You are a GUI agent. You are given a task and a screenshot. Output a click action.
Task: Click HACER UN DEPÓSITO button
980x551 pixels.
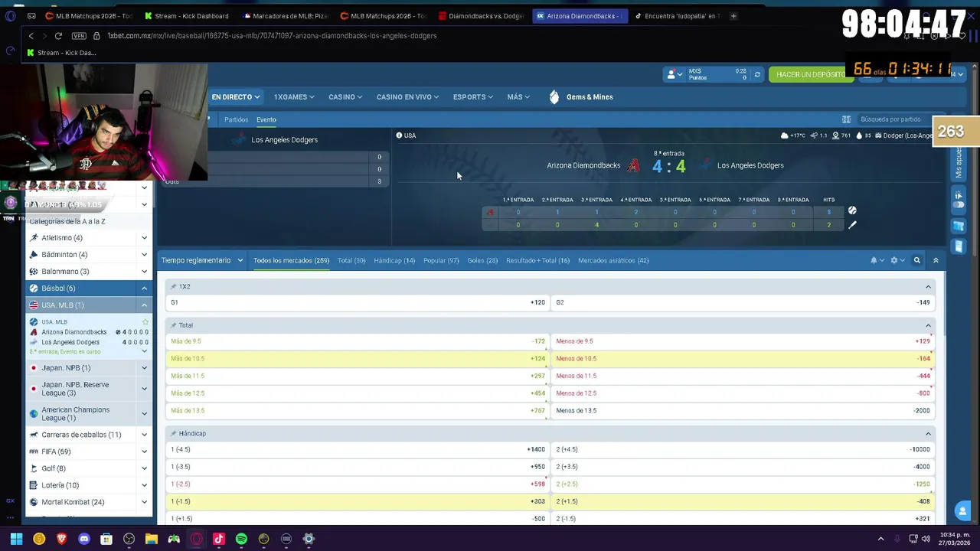810,74
